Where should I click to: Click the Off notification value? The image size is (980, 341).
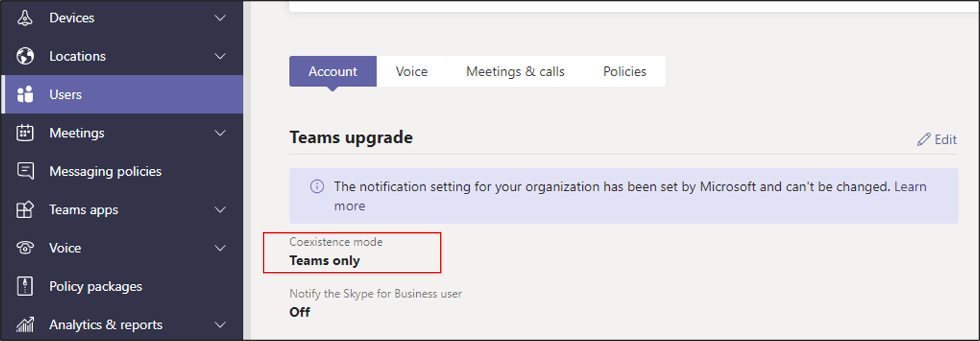point(300,312)
